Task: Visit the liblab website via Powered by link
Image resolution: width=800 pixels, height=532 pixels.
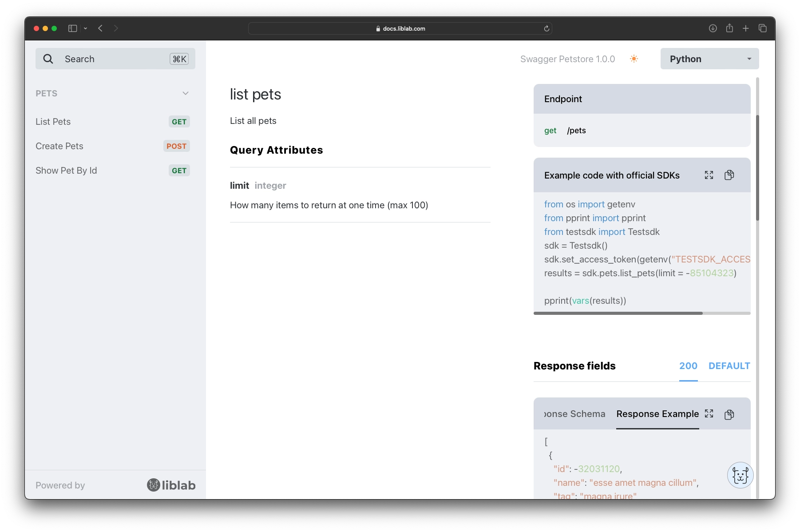Action: point(170,485)
